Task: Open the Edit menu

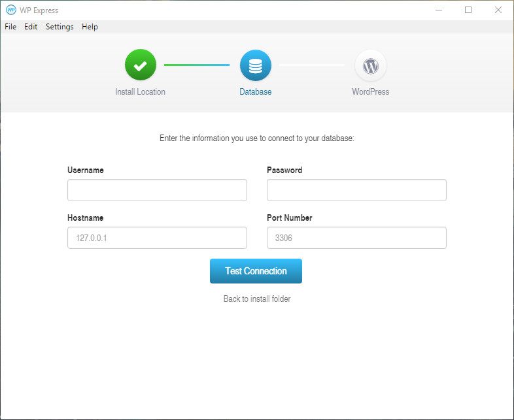Action: (31, 27)
